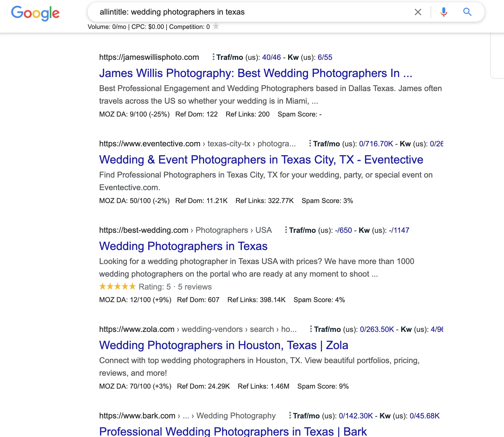Click traffic value 0/142.30K for bark
Viewport: 504px width, 437px height.
point(356,416)
